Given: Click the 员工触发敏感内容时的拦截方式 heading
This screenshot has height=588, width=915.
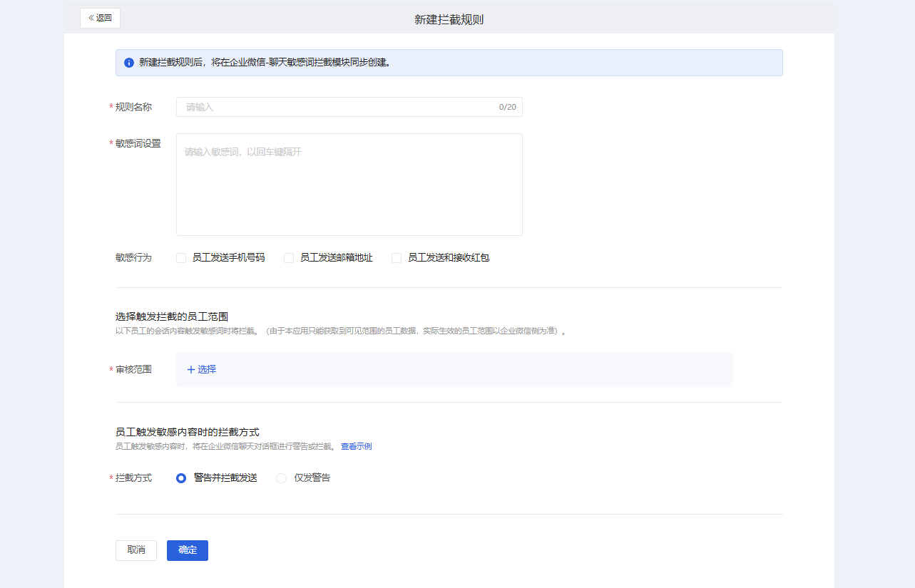Looking at the screenshot, I should [x=187, y=432].
